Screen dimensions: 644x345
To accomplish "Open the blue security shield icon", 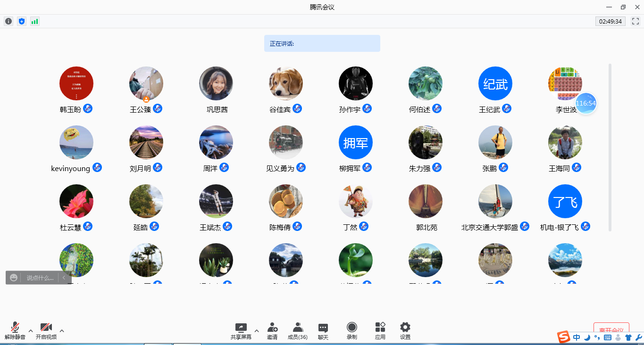I will click(x=22, y=21).
